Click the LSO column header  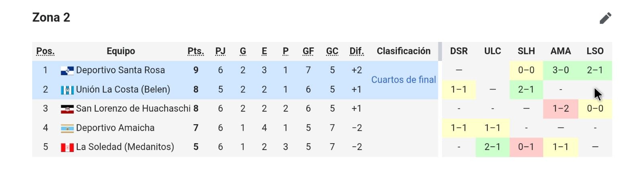click(595, 51)
